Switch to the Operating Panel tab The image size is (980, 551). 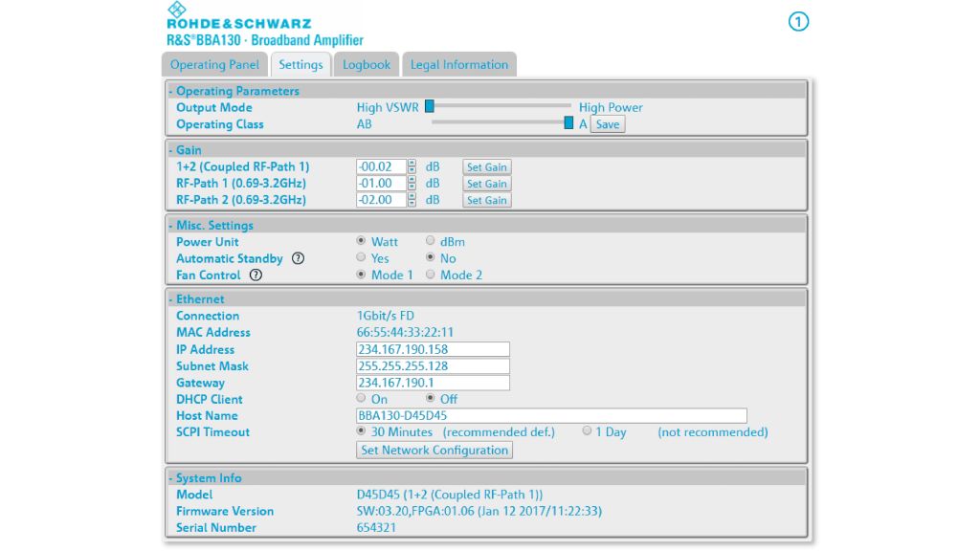(x=214, y=65)
